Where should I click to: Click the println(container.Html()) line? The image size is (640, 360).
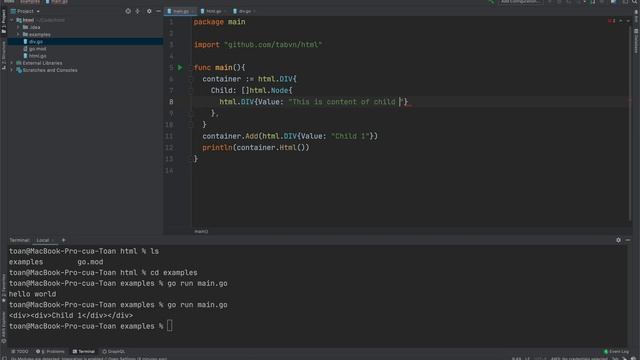tap(256, 148)
